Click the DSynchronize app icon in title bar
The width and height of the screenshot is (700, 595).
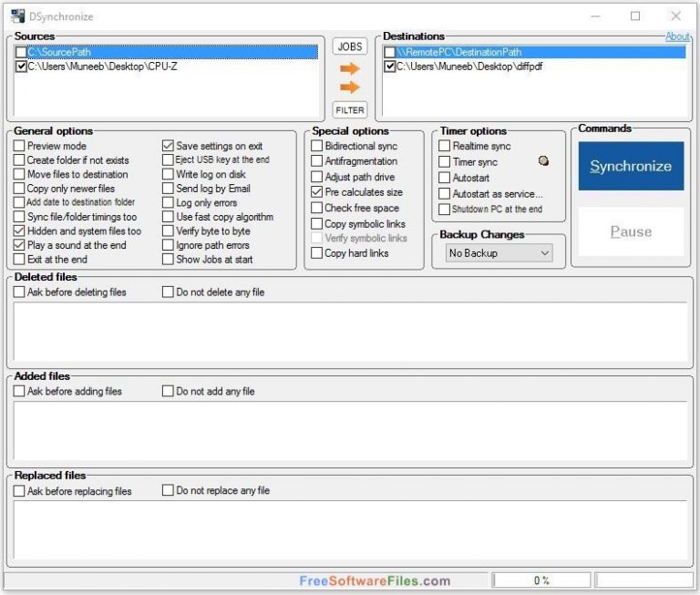coord(18,16)
